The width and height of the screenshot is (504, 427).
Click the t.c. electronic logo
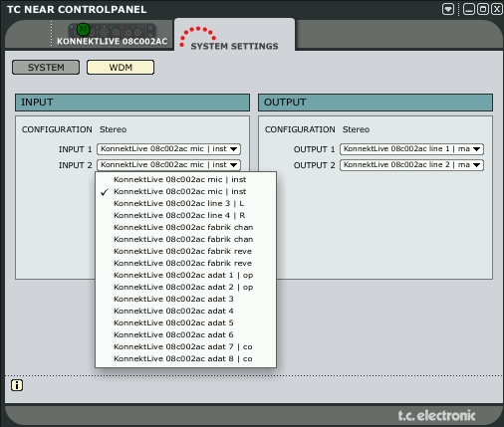(436, 415)
